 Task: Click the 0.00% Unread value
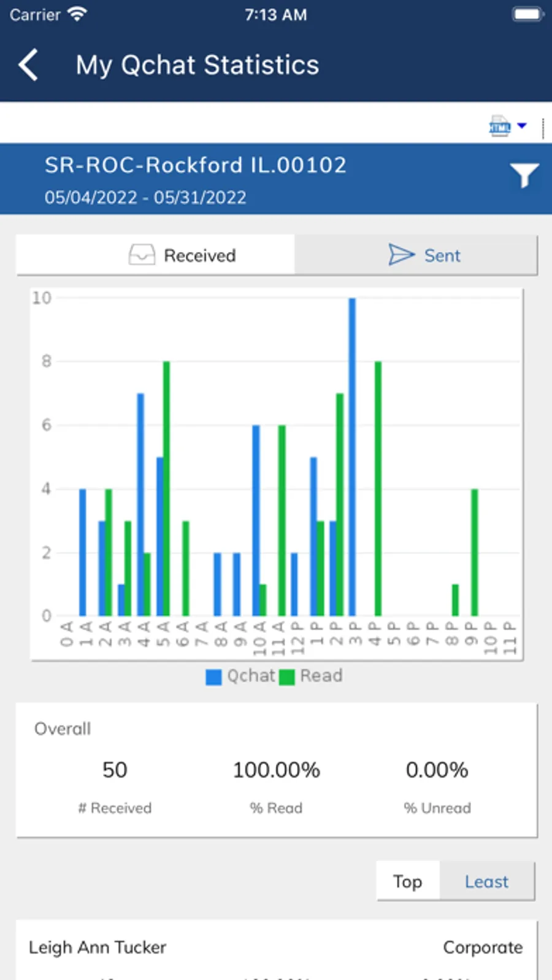(437, 770)
